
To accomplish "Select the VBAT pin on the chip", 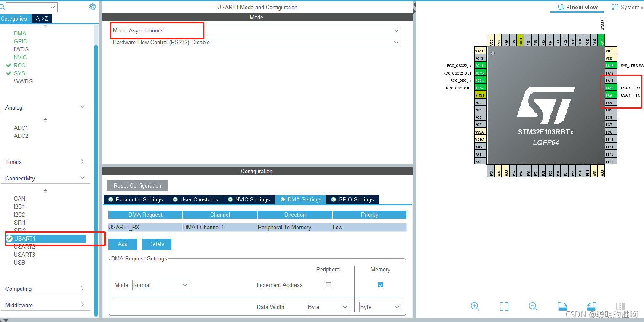I will 481,51.
